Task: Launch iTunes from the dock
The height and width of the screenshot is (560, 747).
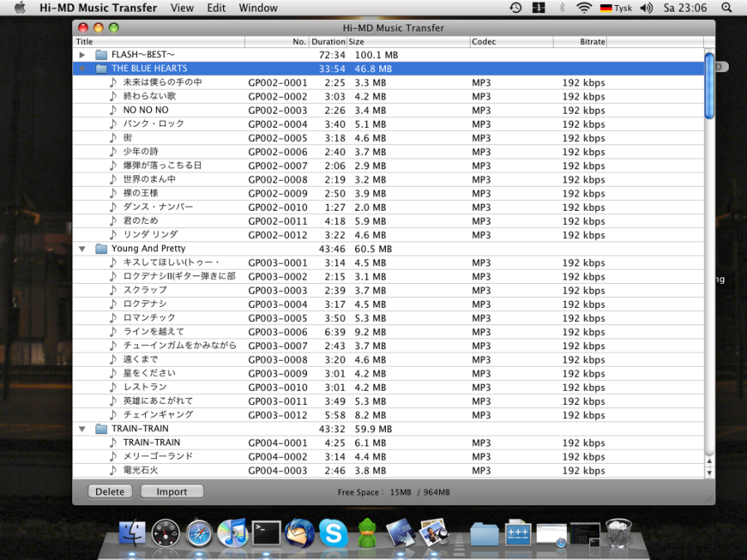Action: point(232,533)
